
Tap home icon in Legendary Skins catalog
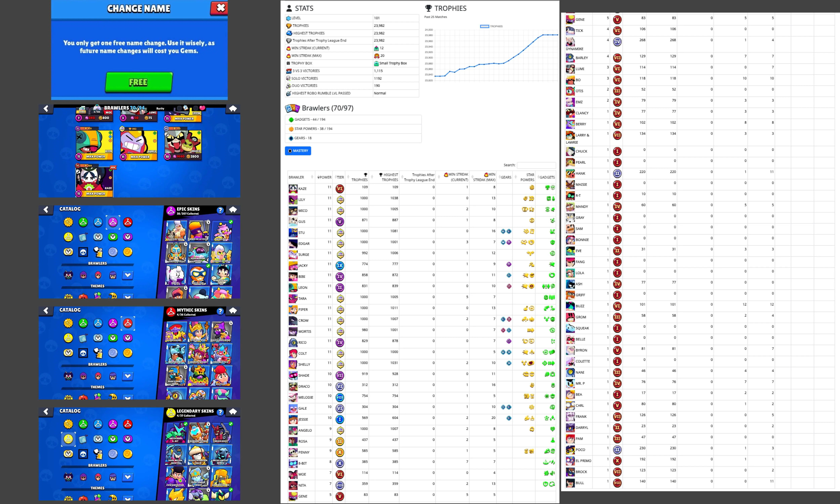(233, 412)
